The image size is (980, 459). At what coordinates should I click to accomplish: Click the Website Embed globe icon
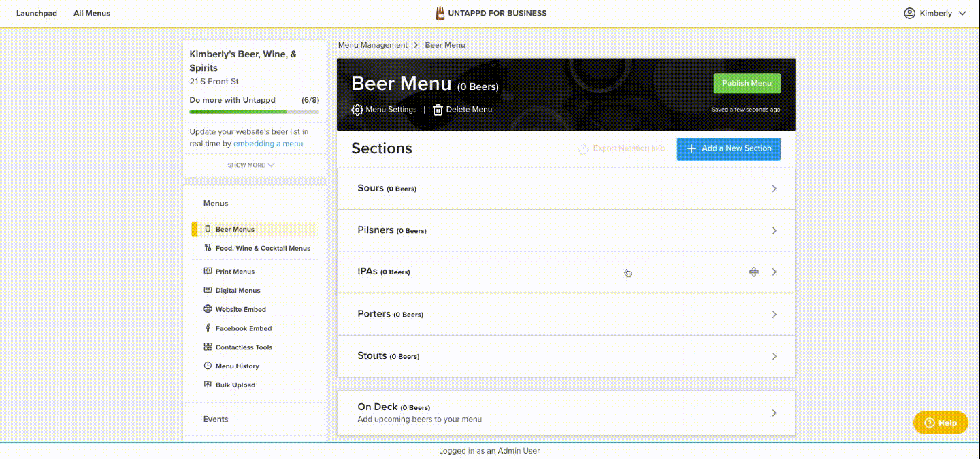point(208,309)
